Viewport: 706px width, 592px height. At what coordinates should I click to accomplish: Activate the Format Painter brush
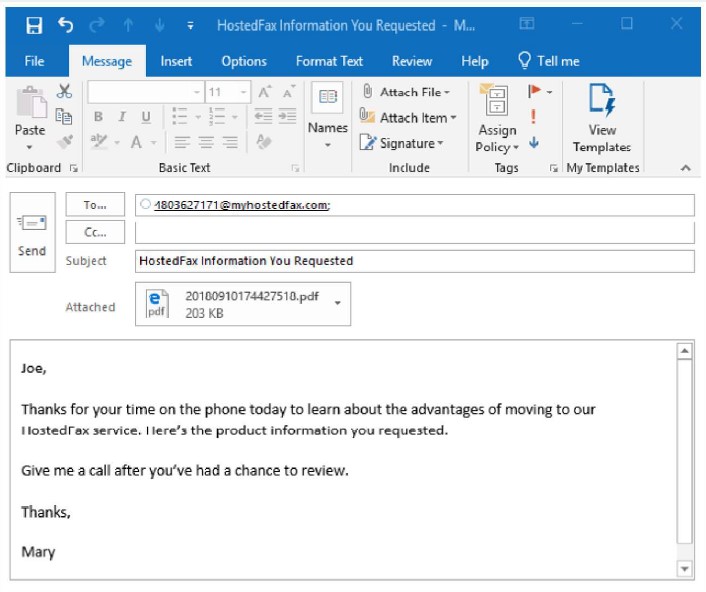coord(65,142)
